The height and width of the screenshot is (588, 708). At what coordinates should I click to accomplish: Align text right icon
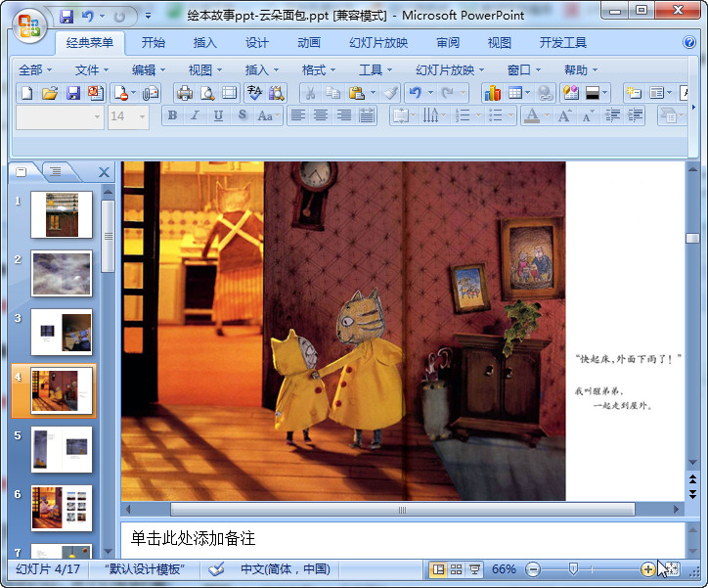click(x=343, y=115)
